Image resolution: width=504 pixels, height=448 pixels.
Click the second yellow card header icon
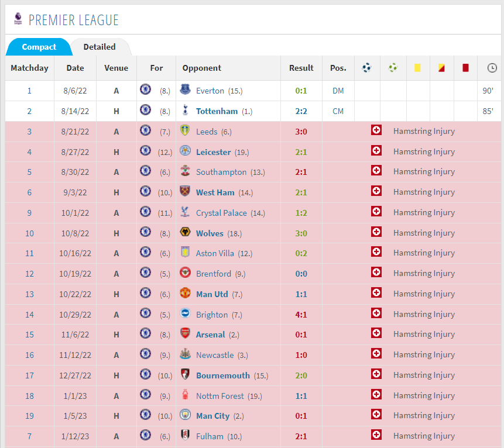tap(441, 68)
